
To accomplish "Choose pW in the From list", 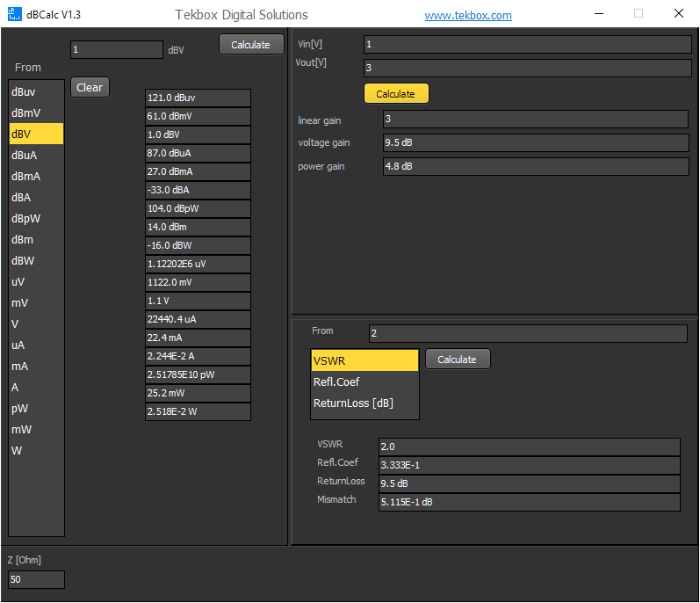I will [x=36, y=408].
